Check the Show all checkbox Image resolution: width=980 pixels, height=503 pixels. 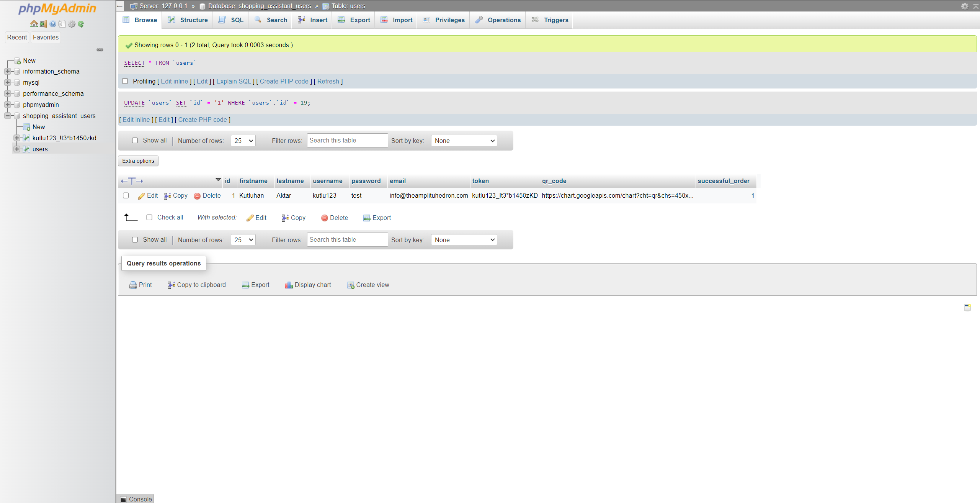pyautogui.click(x=134, y=141)
